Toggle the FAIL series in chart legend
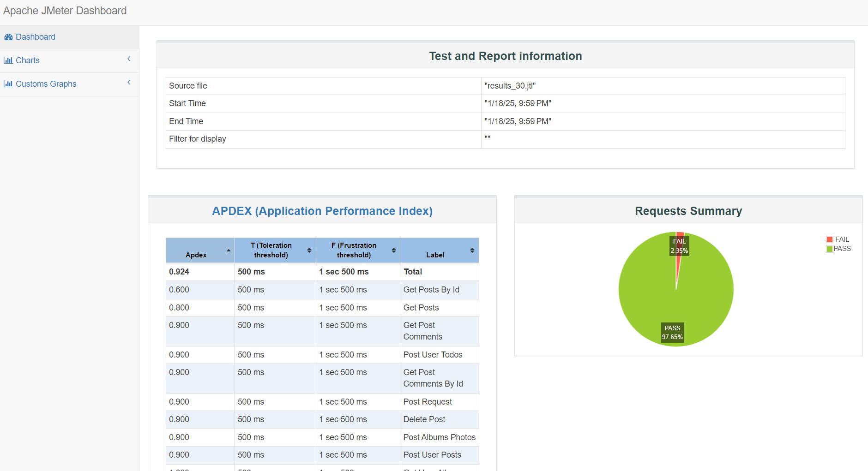This screenshot has height=471, width=868. click(x=841, y=239)
